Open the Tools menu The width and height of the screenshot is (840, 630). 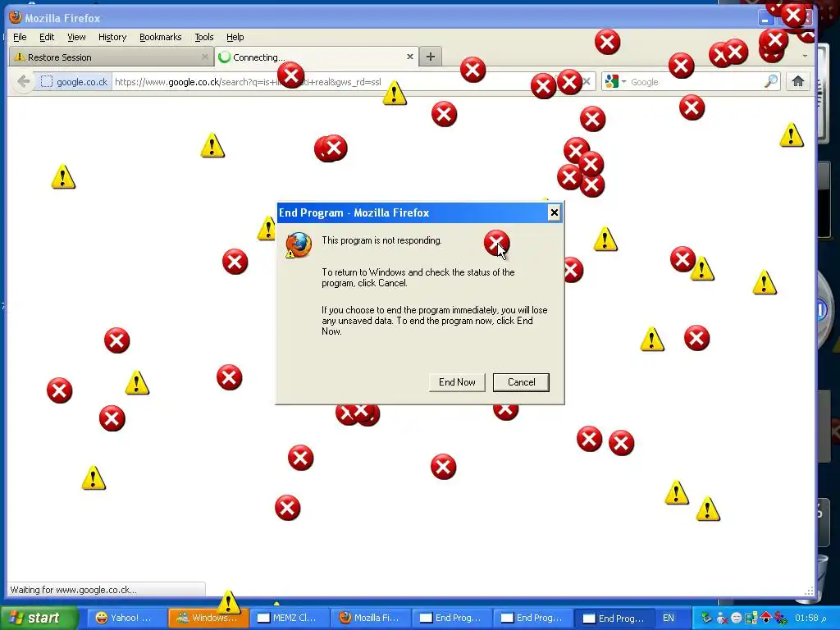[203, 37]
